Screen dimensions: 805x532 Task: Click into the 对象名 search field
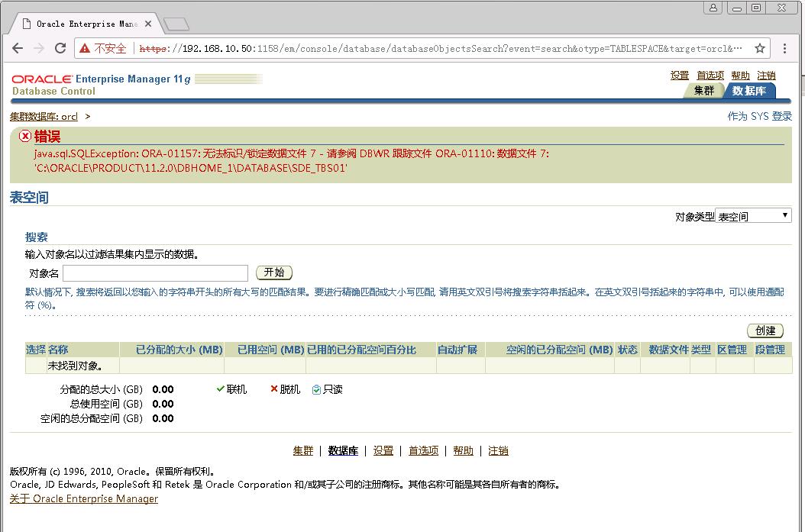[156, 273]
